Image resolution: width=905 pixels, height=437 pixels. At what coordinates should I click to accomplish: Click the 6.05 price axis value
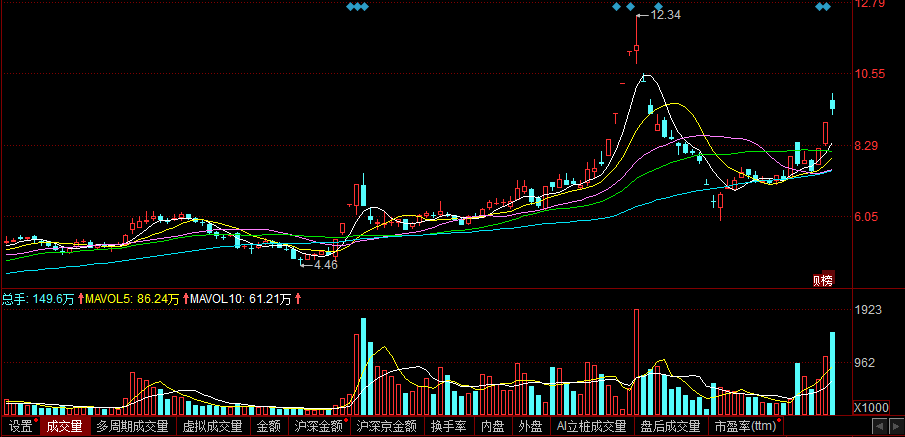coord(867,217)
